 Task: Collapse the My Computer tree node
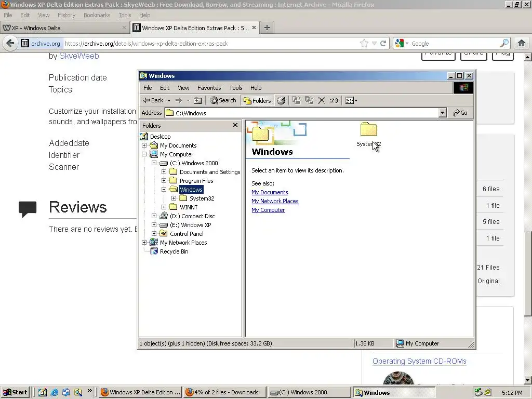pos(144,154)
